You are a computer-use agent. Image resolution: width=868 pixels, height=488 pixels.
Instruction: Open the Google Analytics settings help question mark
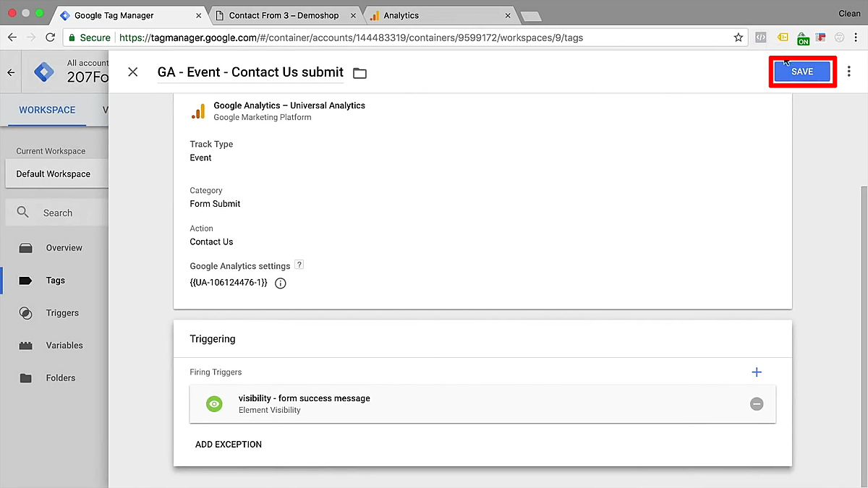coord(299,265)
